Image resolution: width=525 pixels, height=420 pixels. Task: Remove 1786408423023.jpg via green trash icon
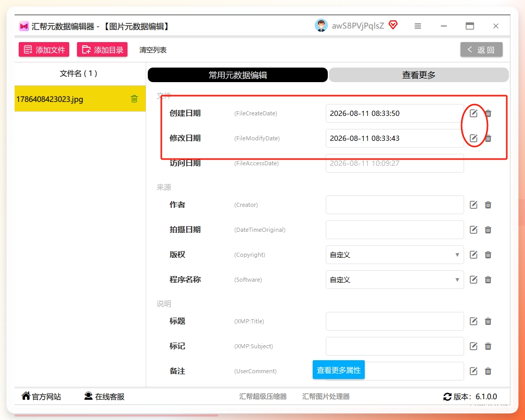[x=134, y=99]
